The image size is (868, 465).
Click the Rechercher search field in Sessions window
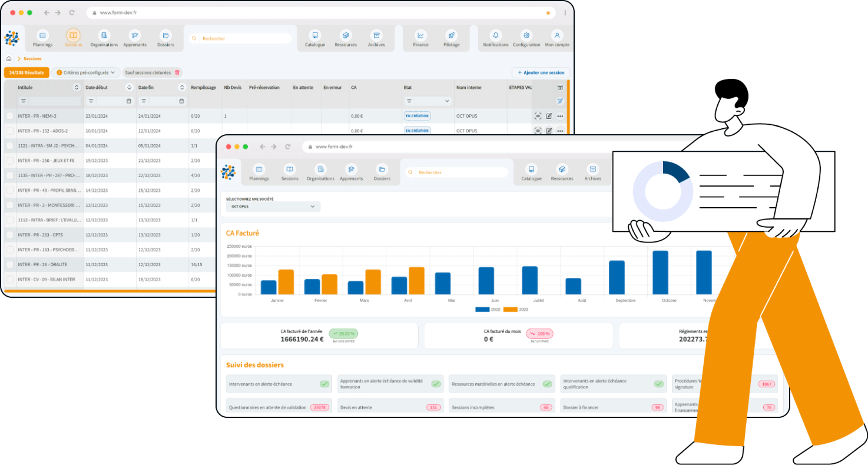click(240, 38)
